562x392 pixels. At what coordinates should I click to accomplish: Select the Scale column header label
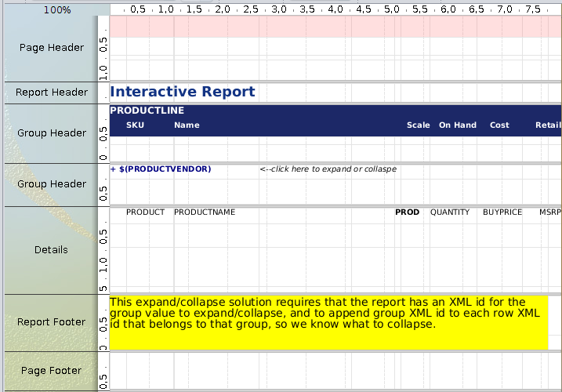418,125
